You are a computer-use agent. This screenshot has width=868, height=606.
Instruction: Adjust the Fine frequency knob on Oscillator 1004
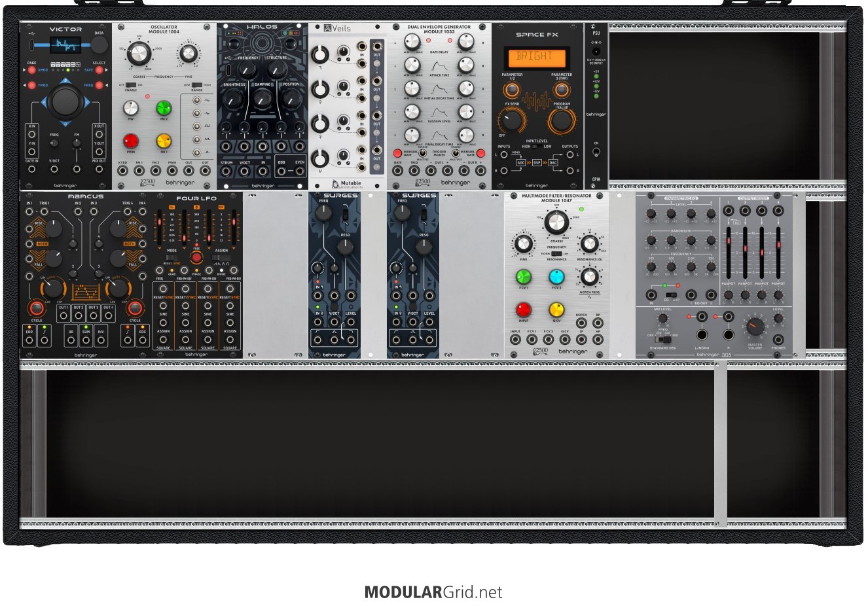point(188,54)
